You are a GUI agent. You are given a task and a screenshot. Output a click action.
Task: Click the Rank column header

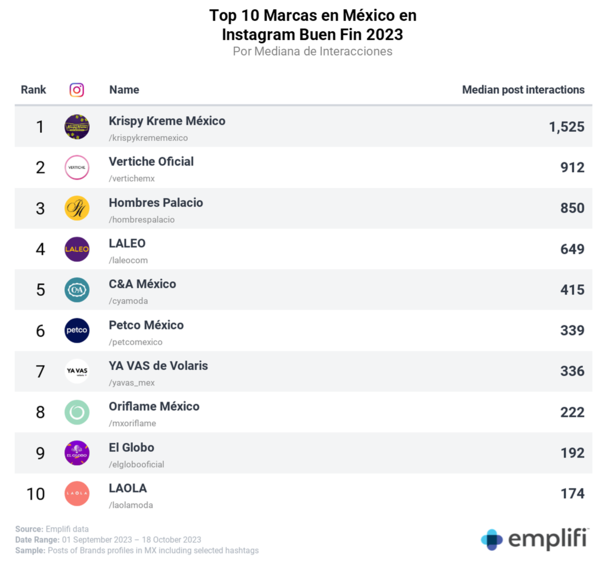33,90
